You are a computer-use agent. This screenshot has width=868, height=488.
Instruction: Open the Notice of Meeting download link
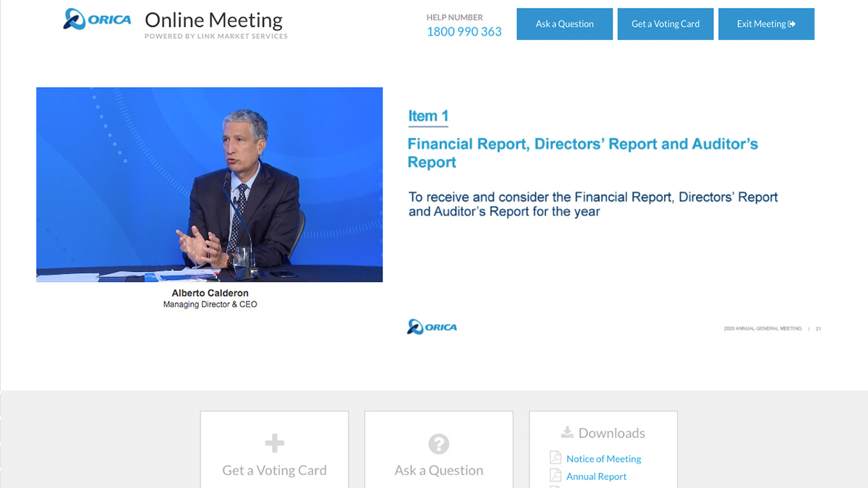(x=604, y=458)
